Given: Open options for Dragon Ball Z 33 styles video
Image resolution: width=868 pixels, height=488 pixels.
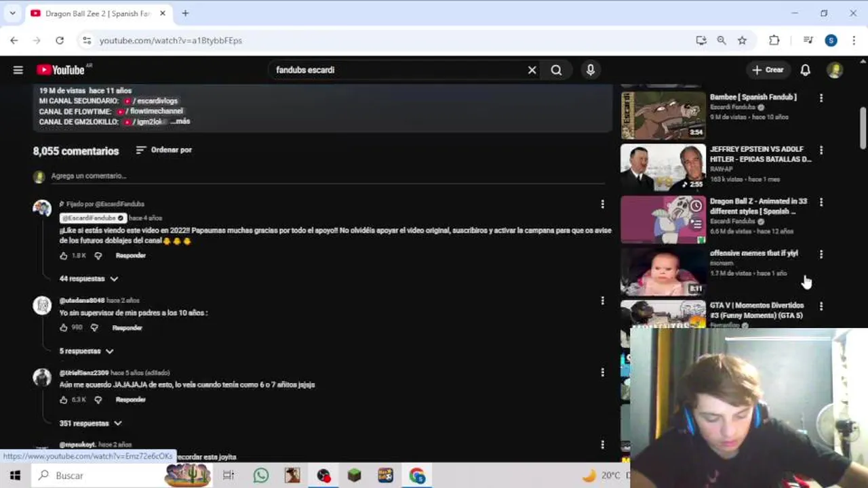Looking at the screenshot, I should click(x=821, y=202).
